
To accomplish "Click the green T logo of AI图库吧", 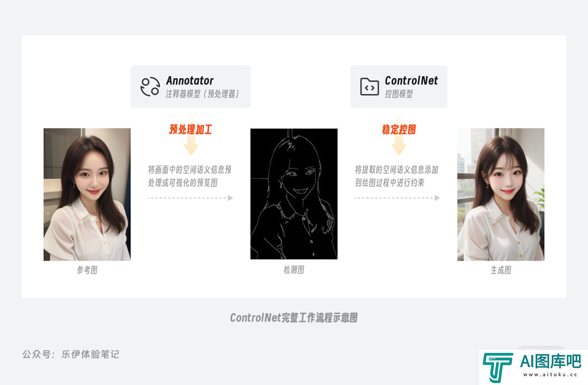I will click(498, 367).
